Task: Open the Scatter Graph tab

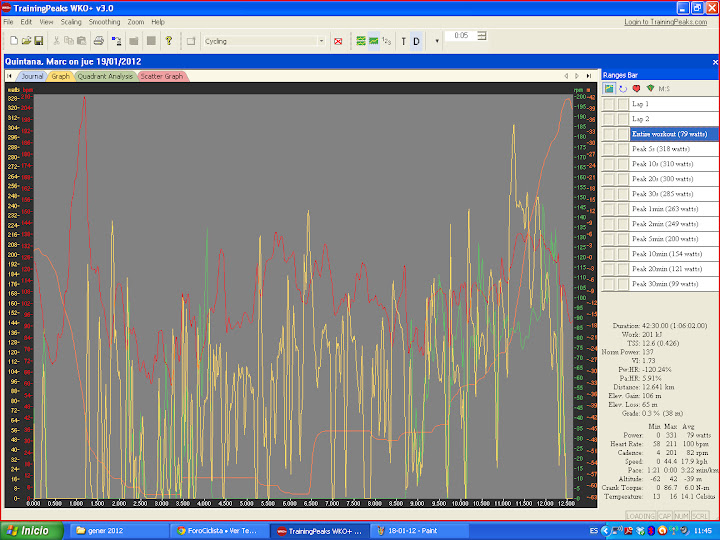Action: 162,76
